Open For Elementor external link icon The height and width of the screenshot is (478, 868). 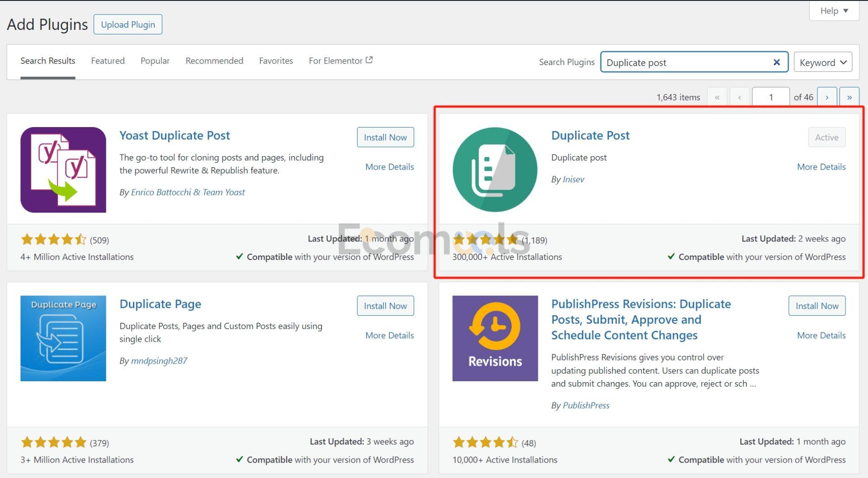pyautogui.click(x=369, y=60)
